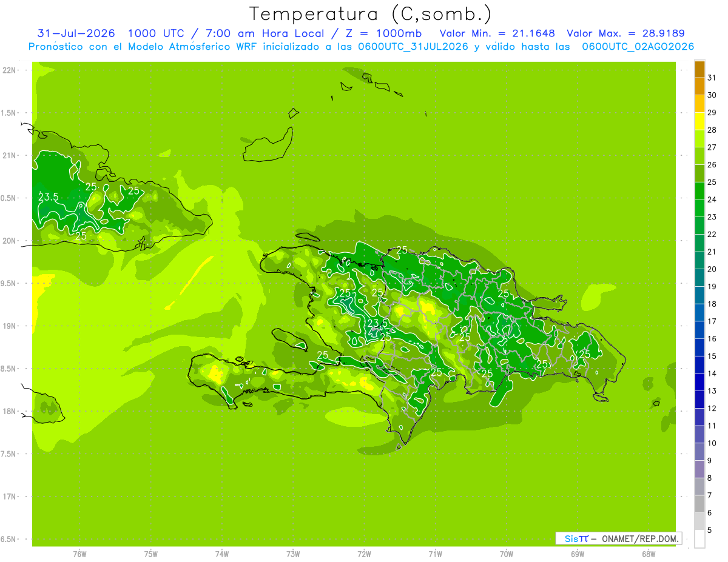This screenshot has width=728, height=562.
Task: Click the Valor Min. = 21.1648 text
Action: 497,33
